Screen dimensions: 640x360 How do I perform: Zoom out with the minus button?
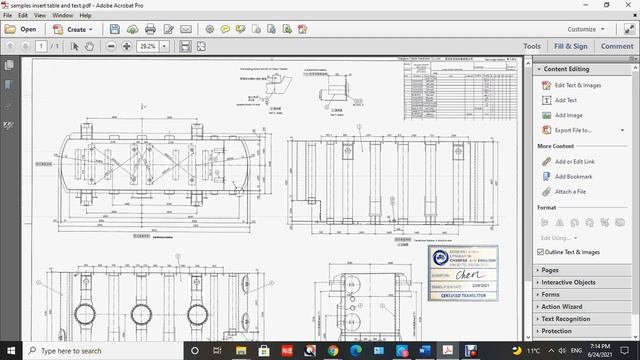tap(111, 46)
